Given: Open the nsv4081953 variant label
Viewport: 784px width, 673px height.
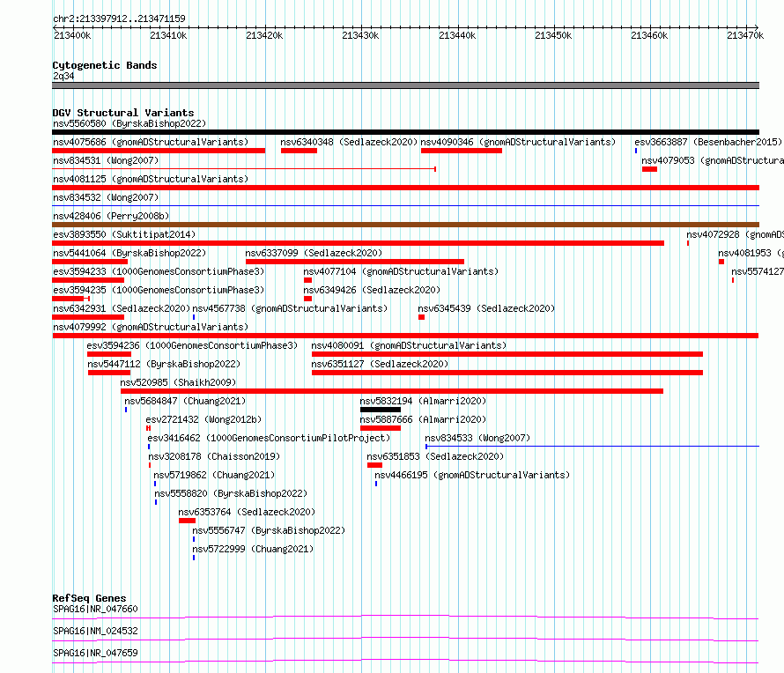Looking at the screenshot, I should click(751, 253).
